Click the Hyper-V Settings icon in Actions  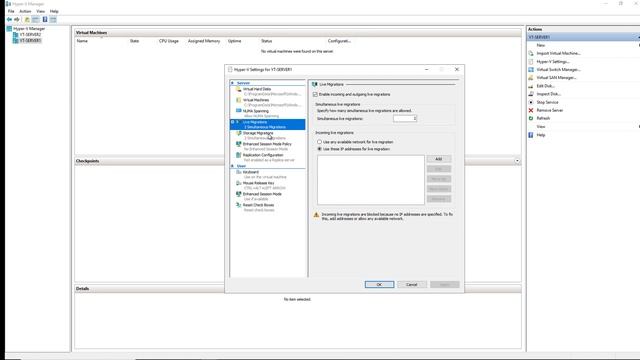click(531, 62)
